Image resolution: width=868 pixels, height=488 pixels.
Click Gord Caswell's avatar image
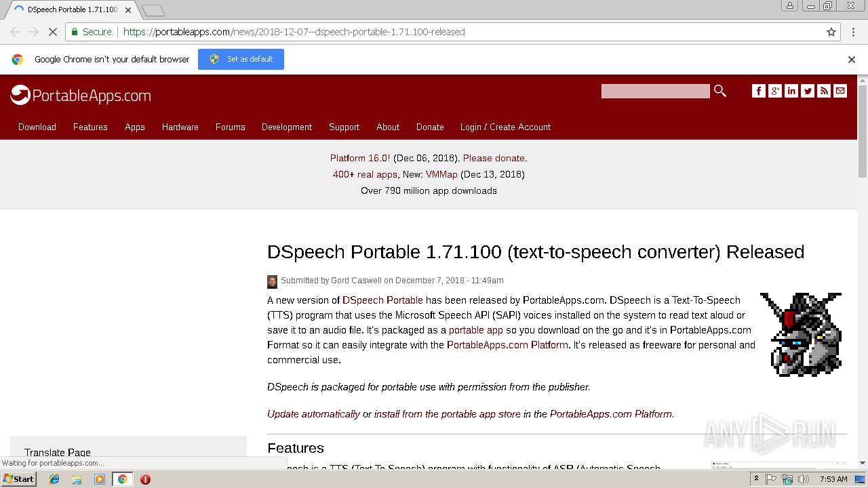click(x=272, y=281)
